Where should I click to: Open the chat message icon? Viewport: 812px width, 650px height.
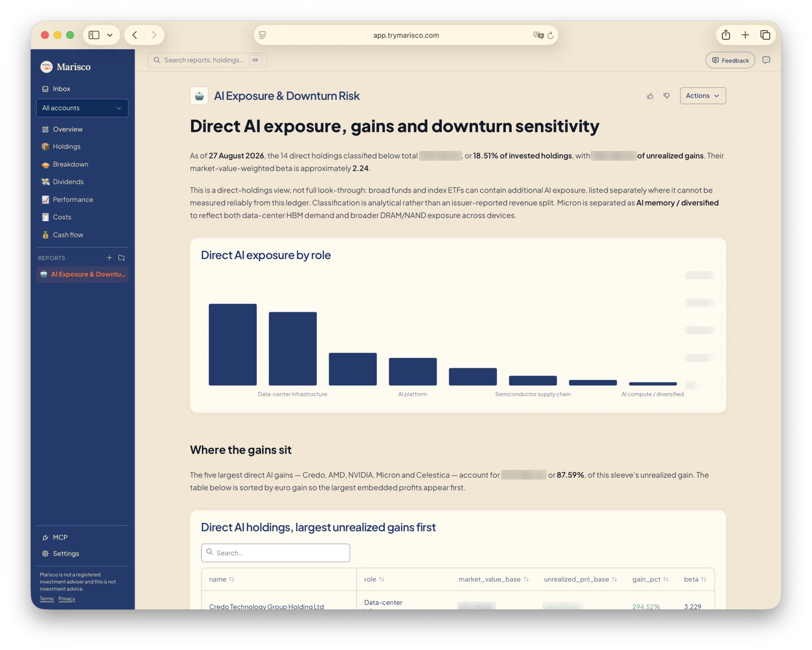click(x=766, y=60)
